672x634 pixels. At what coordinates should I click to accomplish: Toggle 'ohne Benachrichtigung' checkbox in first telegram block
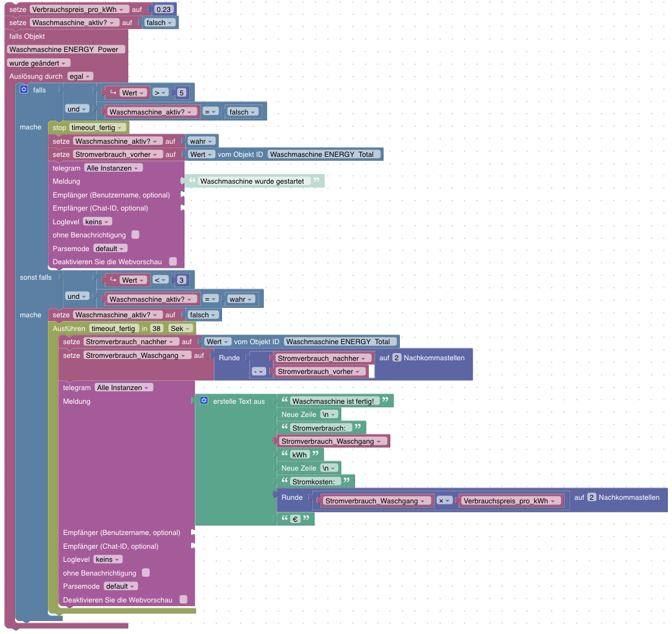click(135, 235)
